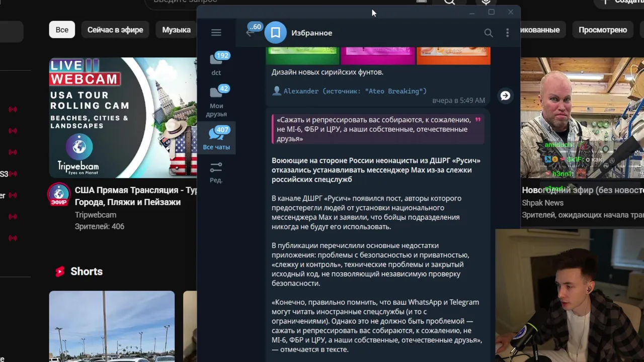Screen dimensions: 644x362
Task: Click the Зрителей: 406 viewer count text
Action: click(100, 226)
